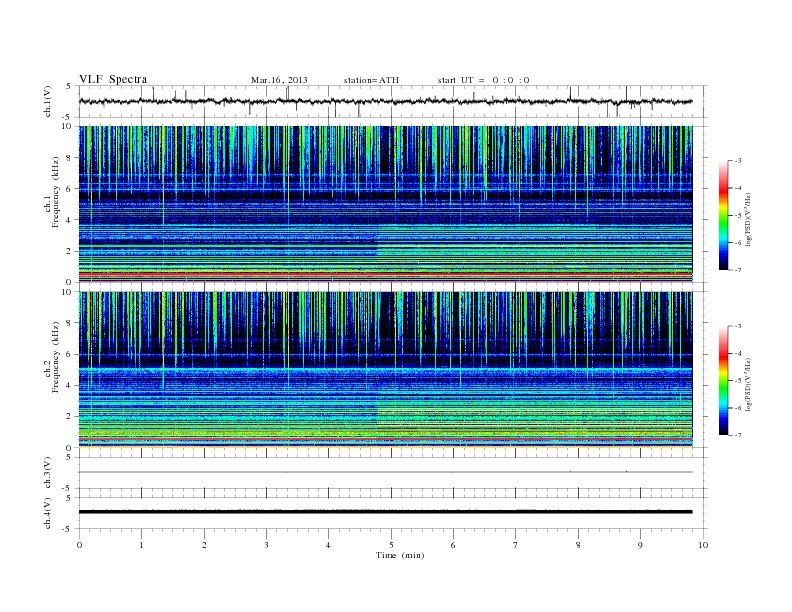The height and width of the screenshot is (612, 792).
Task: Click time axis tick label "6"
Action: coord(453,545)
